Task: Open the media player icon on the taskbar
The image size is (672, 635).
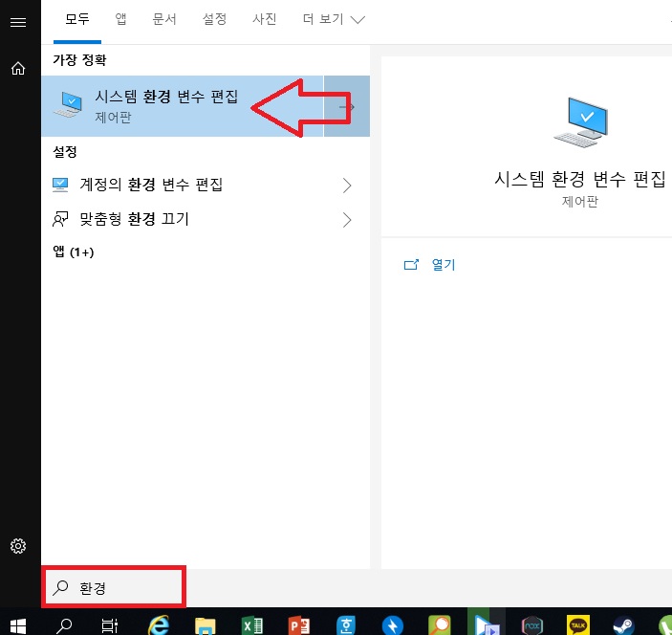Action: (x=487, y=625)
